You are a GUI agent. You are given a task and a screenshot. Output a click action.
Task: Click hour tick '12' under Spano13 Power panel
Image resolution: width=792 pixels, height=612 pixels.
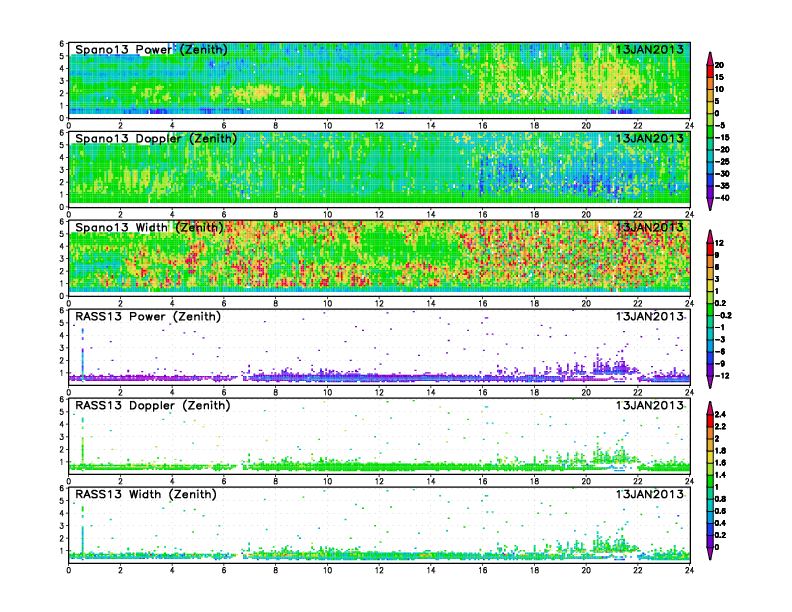379,126
